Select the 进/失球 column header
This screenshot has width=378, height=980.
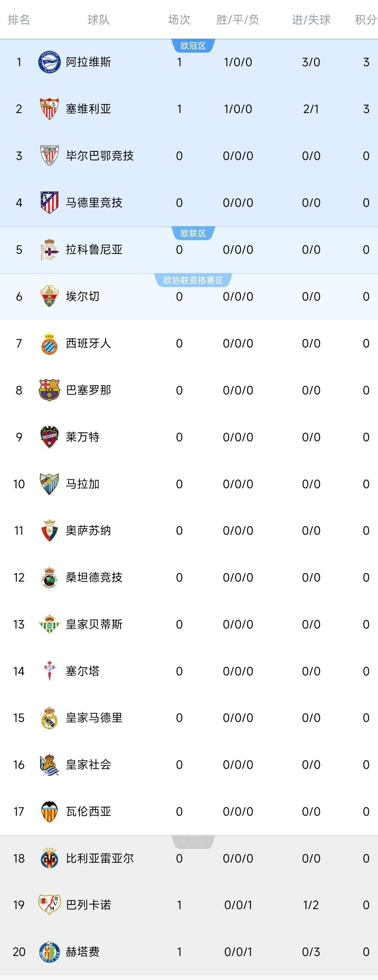311,20
